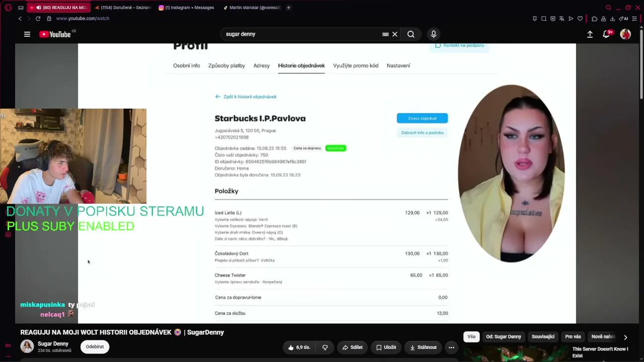The height and width of the screenshot is (362, 644).
Task: Open the Opera GX main menu icon
Action: (x=8, y=8)
